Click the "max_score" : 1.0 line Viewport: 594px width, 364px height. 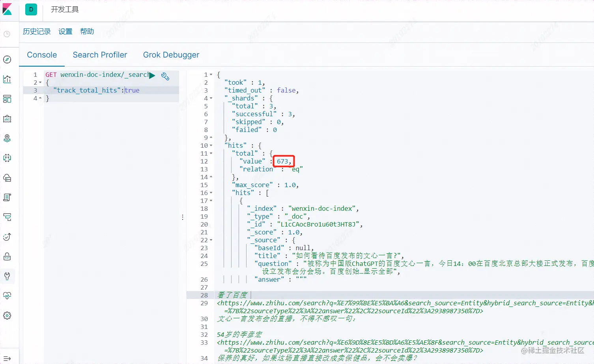click(x=265, y=185)
